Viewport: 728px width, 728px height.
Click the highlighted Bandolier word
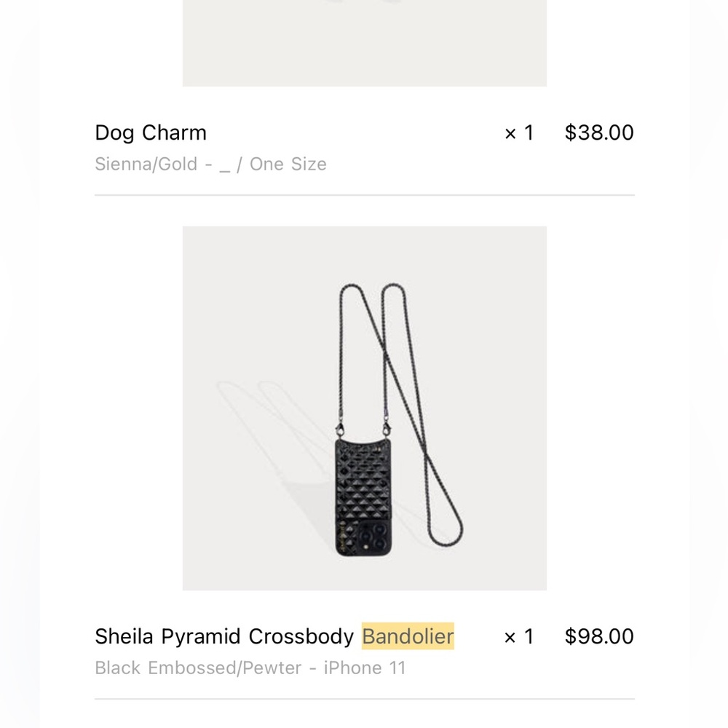(408, 636)
